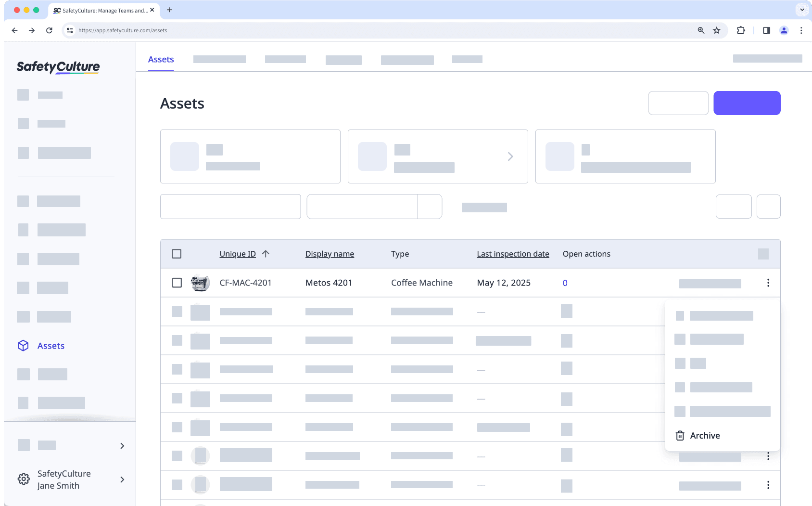Reload the page with the refresh icon
The image size is (812, 506).
point(49,30)
